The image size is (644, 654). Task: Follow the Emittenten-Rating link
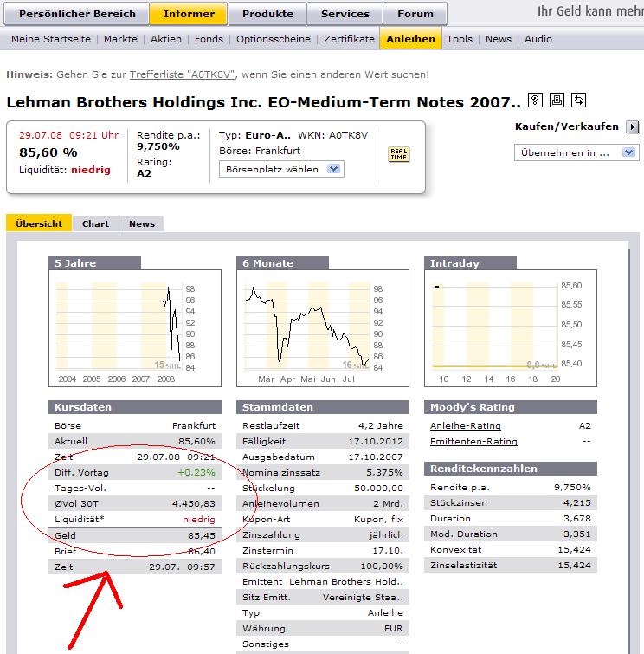(473, 441)
